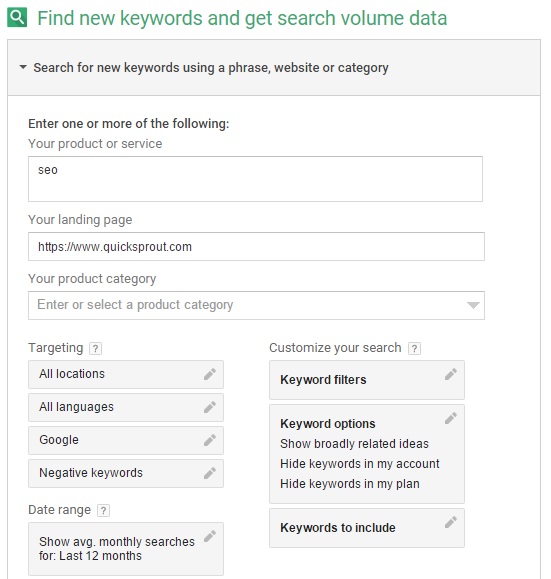Open Keyword filters pencil icon

(451, 374)
